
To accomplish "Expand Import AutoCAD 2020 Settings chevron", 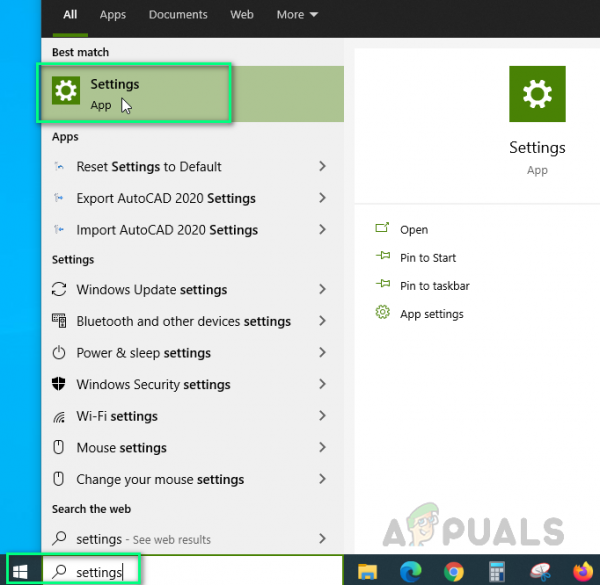I will point(323,230).
